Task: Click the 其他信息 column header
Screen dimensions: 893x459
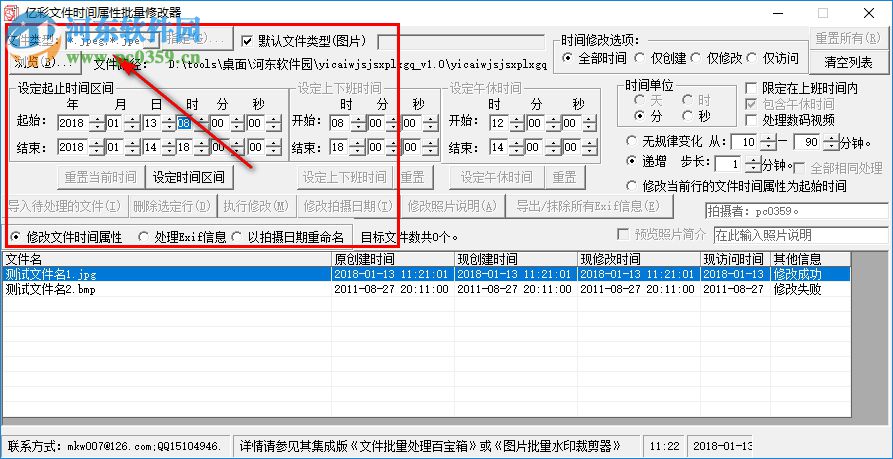Action: [810, 259]
